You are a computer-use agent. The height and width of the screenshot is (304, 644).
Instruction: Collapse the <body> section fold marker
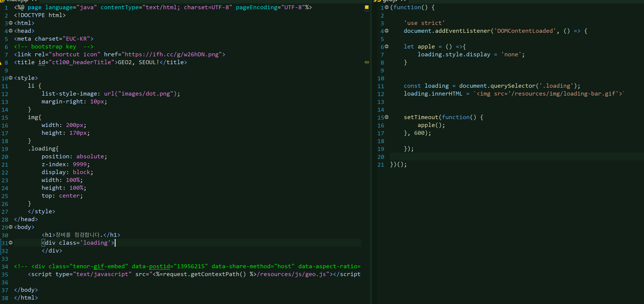pyautogui.click(x=10, y=227)
